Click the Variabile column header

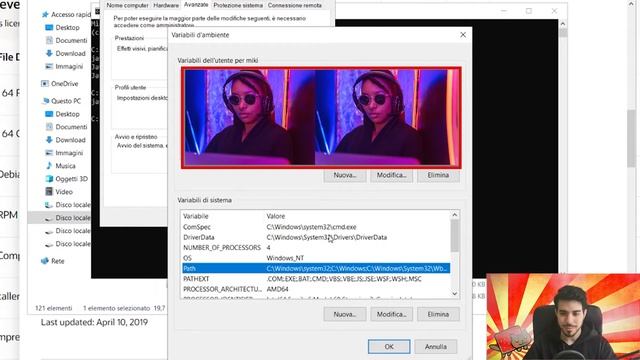196,216
